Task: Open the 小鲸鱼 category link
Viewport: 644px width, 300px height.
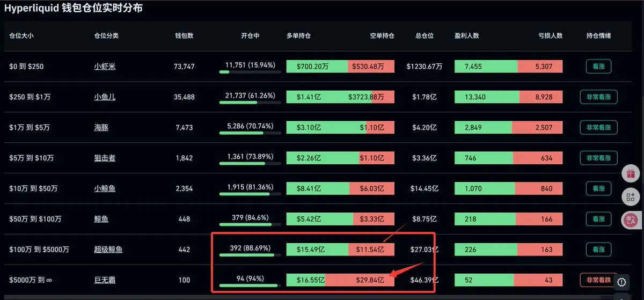Action: tap(105, 188)
